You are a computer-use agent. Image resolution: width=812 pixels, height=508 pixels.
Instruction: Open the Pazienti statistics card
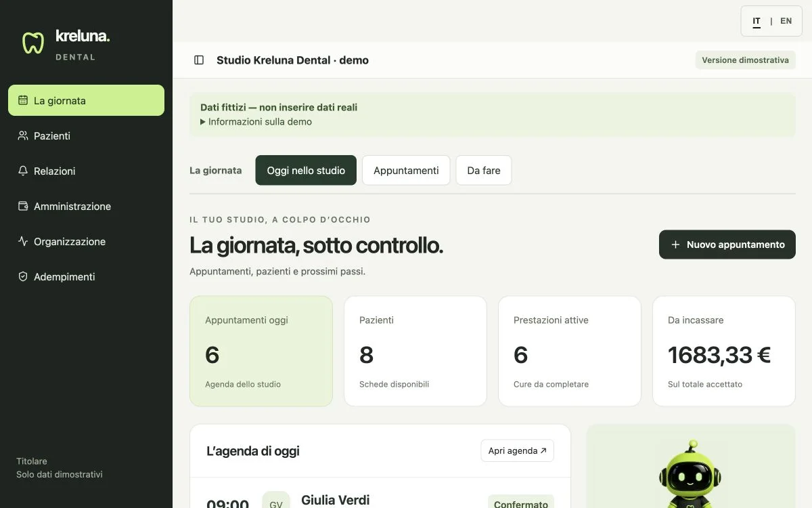coord(415,351)
